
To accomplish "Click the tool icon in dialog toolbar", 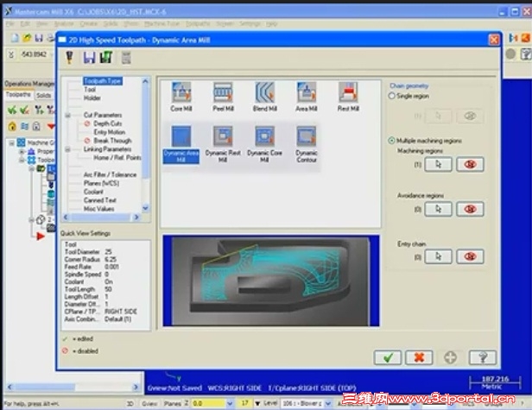I will click(70, 57).
